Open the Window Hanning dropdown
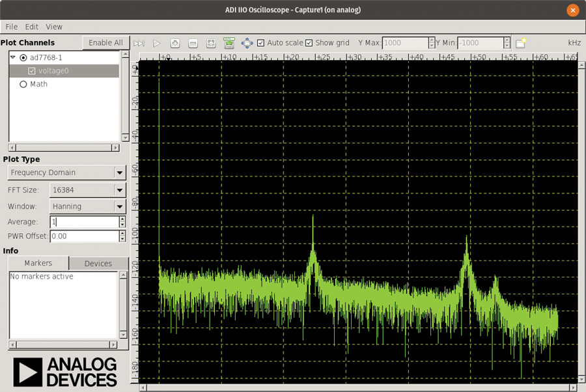Screen dimensions: 586x392 pyautogui.click(x=88, y=206)
